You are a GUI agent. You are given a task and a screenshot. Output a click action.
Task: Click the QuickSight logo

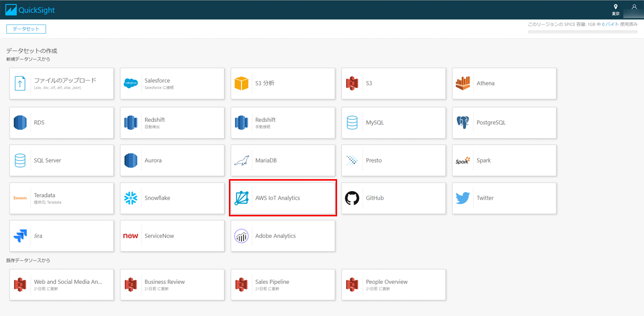30,10
